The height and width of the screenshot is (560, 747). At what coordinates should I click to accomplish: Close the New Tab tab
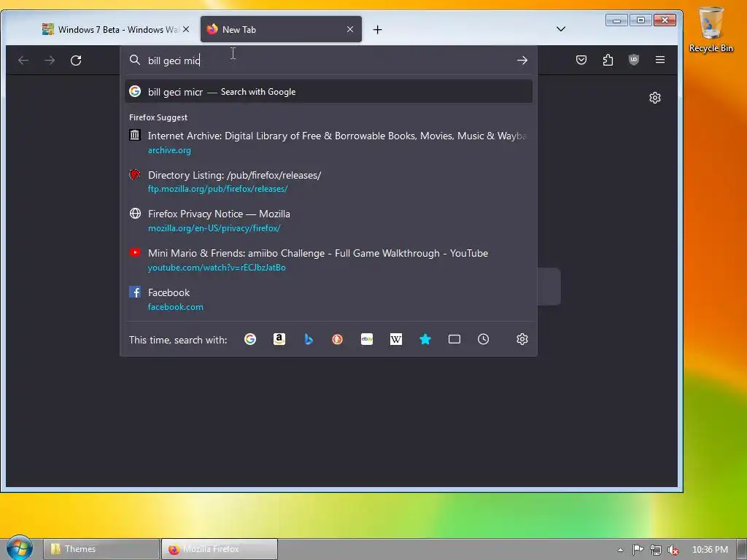[350, 29]
